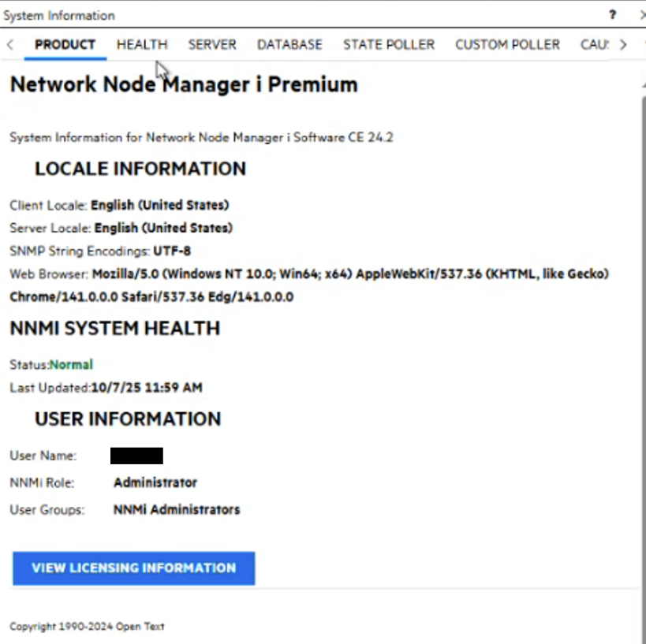This screenshot has width=646, height=644.
Task: Open the CUSTOM POLLER tab
Action: [x=507, y=45]
